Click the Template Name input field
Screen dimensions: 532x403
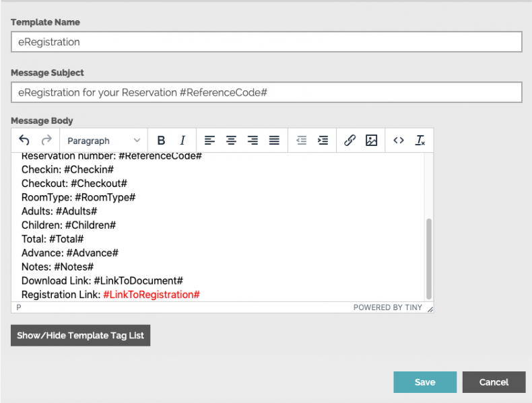267,42
